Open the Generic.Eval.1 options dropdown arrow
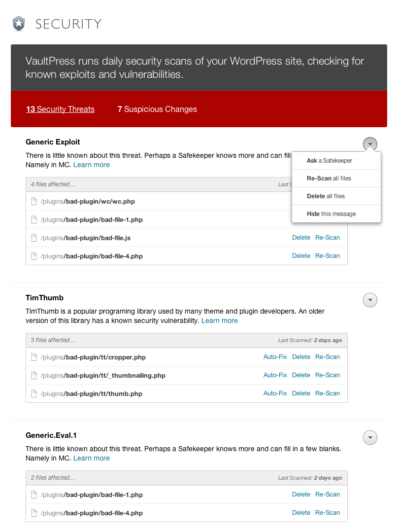398x532 pixels. [x=370, y=437]
